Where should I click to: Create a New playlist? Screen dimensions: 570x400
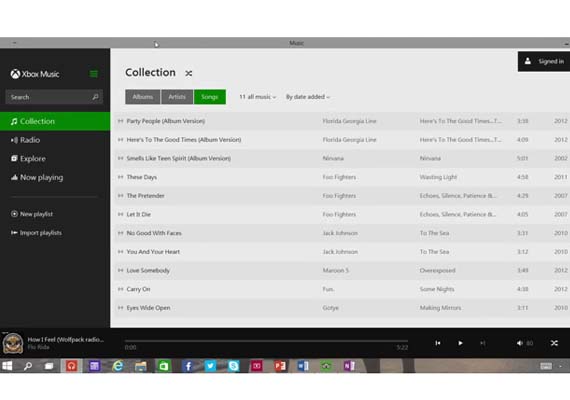[x=32, y=214]
